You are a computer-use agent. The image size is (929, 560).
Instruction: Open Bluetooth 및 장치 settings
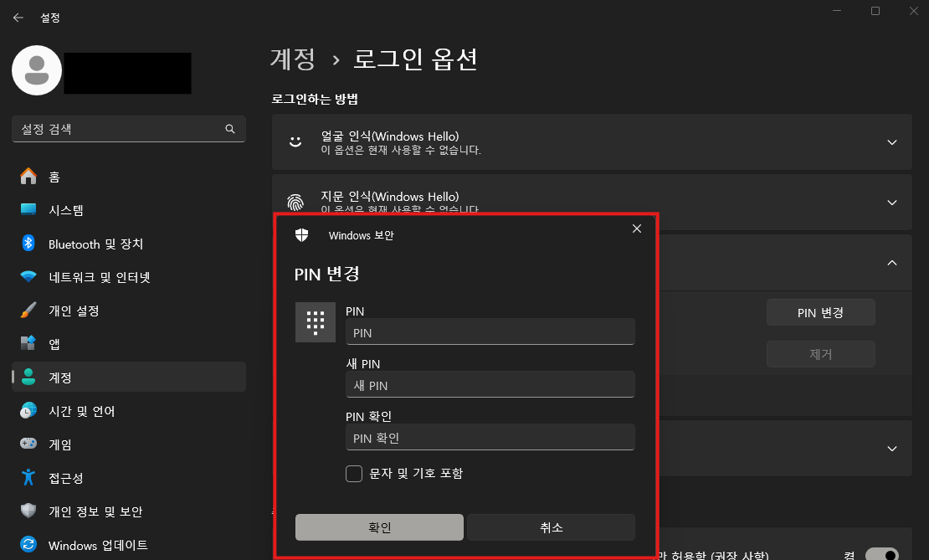pyautogui.click(x=129, y=244)
